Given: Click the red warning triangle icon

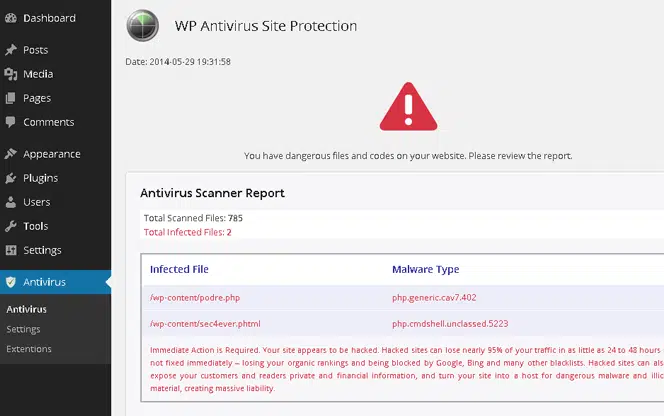Looking at the screenshot, I should [408, 107].
